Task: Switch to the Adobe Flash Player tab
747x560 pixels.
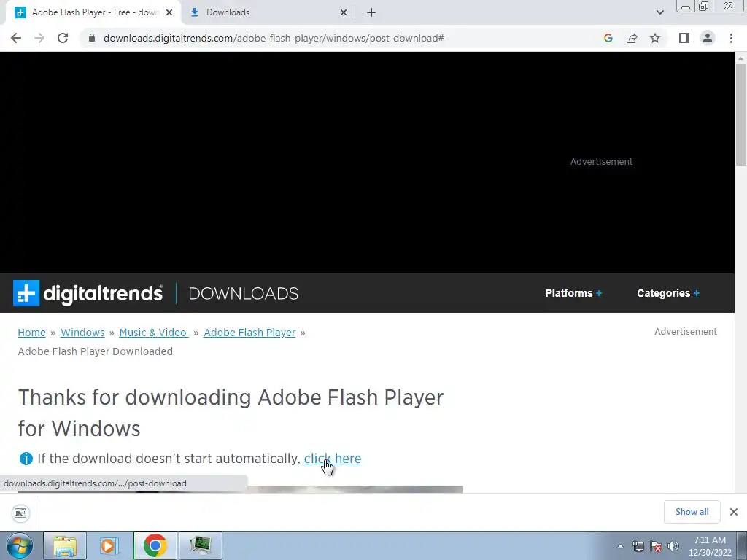Action: (x=93, y=12)
